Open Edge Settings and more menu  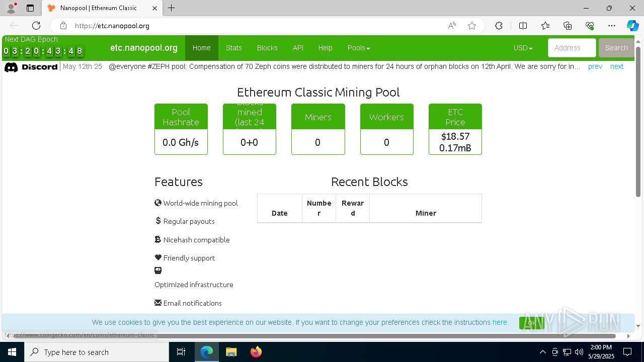(x=612, y=26)
